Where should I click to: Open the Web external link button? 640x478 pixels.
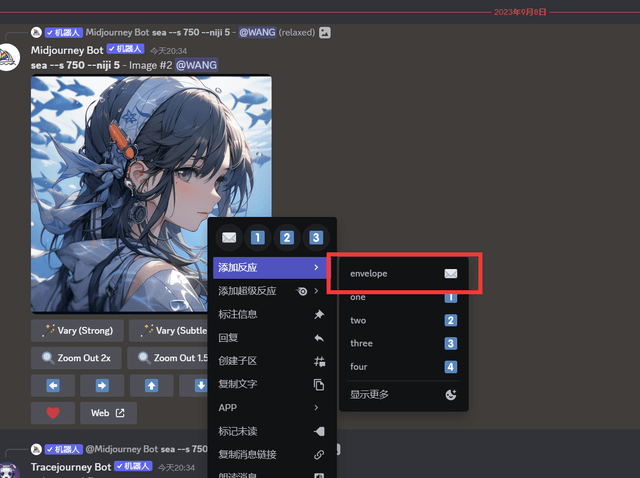click(108, 412)
